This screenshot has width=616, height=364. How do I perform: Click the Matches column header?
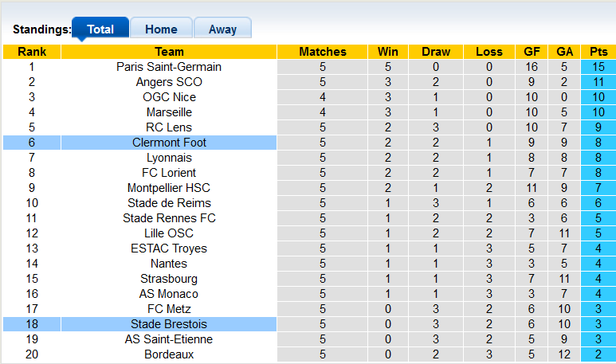pos(323,52)
